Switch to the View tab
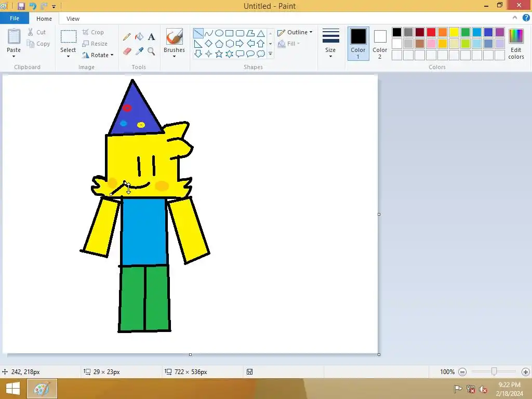 click(73, 19)
